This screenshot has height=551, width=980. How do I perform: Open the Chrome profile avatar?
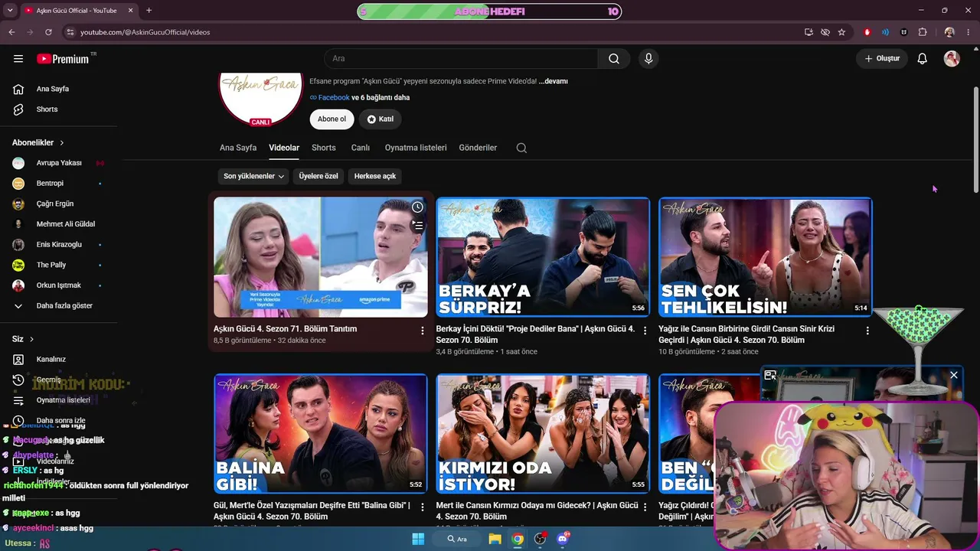[949, 32]
